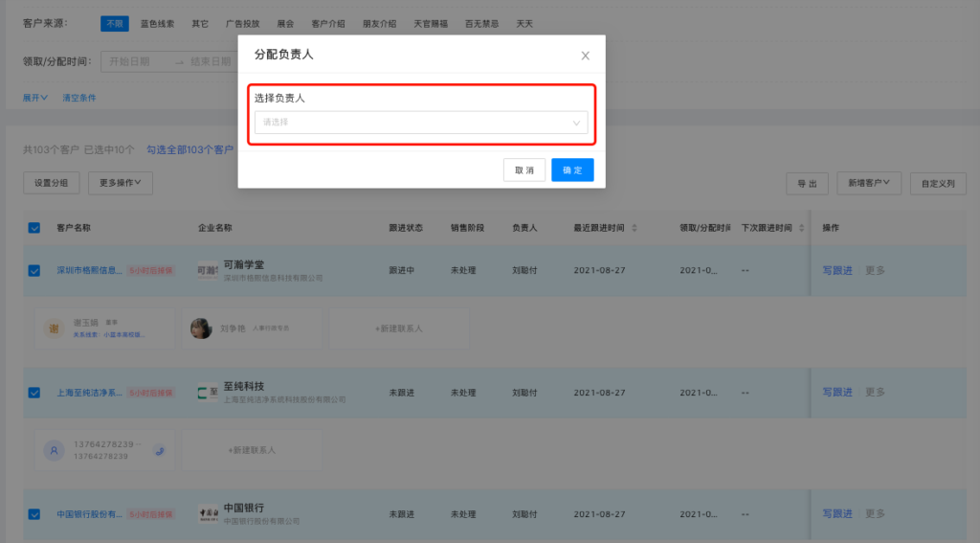
Task: Click the contact avatar icon next to 13764278239
Action: [x=55, y=450]
